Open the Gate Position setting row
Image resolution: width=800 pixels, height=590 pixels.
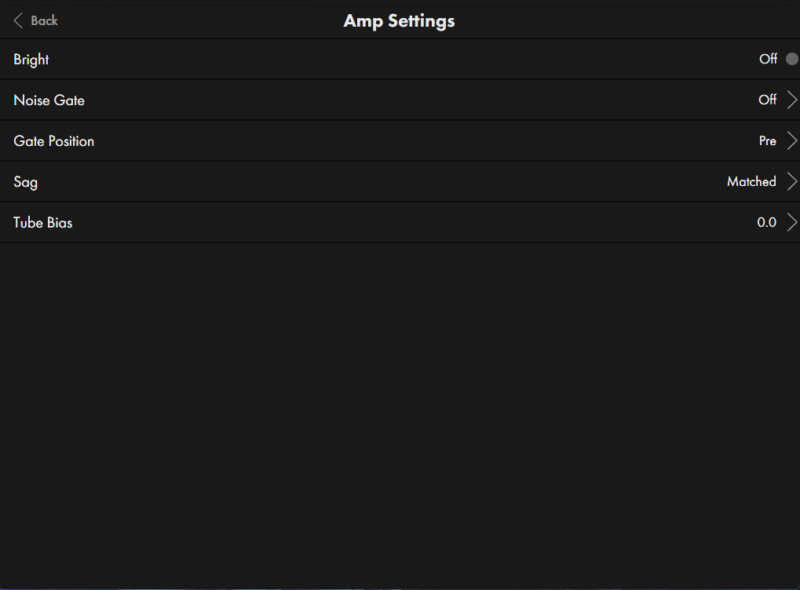(400, 141)
